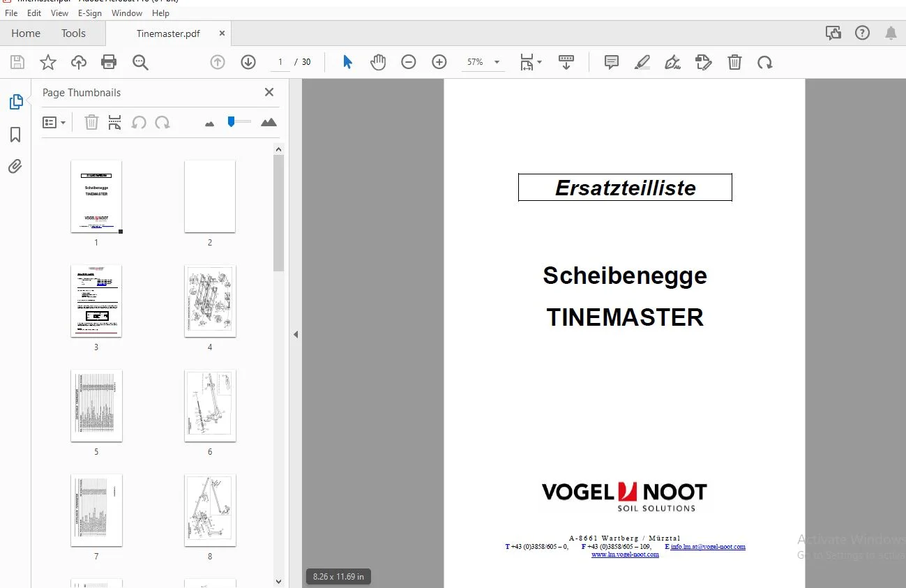Screen dimensions: 906x588
Task: Open thumbnail options menu dropdown
Action: (x=54, y=123)
